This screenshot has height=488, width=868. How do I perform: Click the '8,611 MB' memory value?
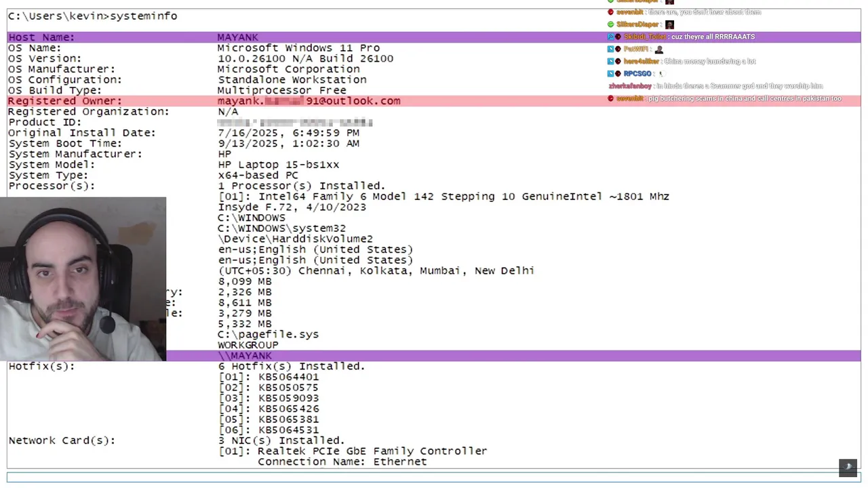coord(245,302)
